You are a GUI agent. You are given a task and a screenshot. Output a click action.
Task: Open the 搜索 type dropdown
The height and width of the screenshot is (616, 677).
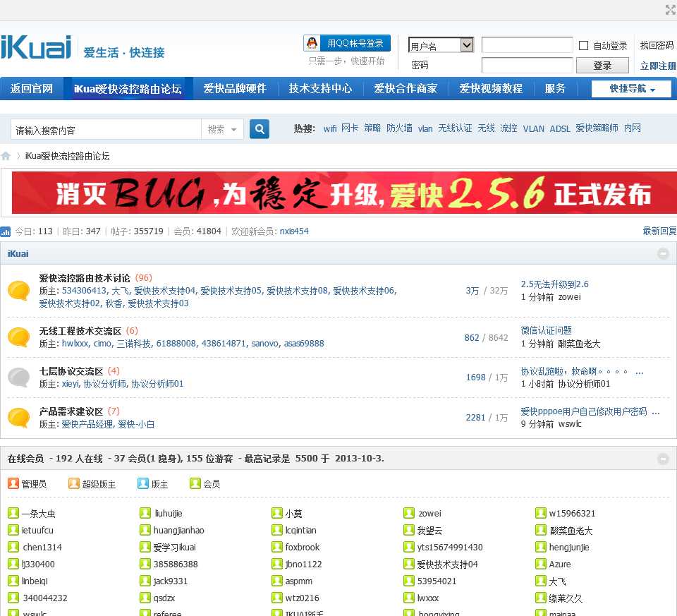tap(222, 130)
